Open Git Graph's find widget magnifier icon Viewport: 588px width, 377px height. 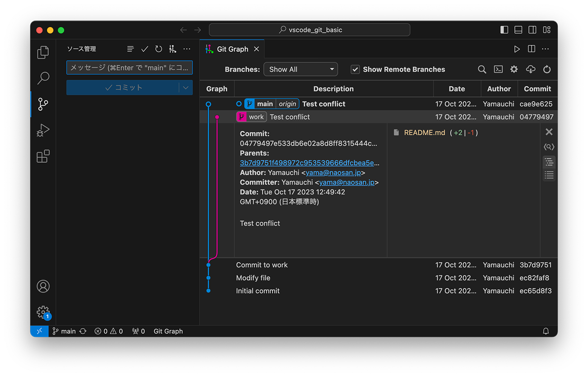(x=482, y=69)
